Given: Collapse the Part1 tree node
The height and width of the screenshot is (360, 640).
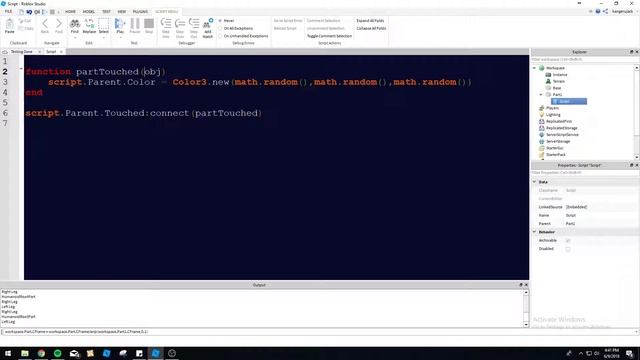Looking at the screenshot, I should tap(541, 95).
